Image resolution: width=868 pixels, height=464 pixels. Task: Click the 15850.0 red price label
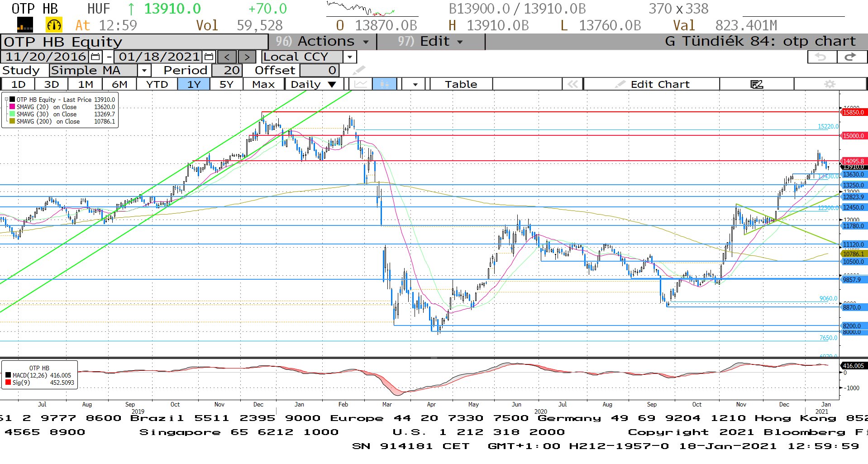(854, 112)
